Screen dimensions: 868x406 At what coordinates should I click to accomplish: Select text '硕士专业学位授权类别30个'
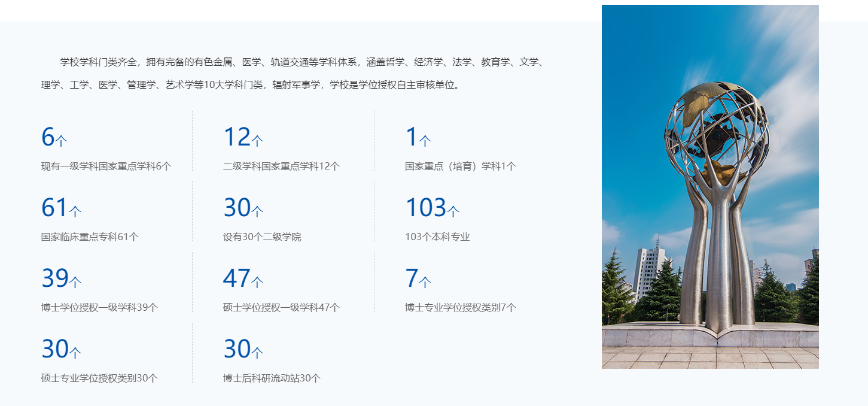click(x=99, y=378)
